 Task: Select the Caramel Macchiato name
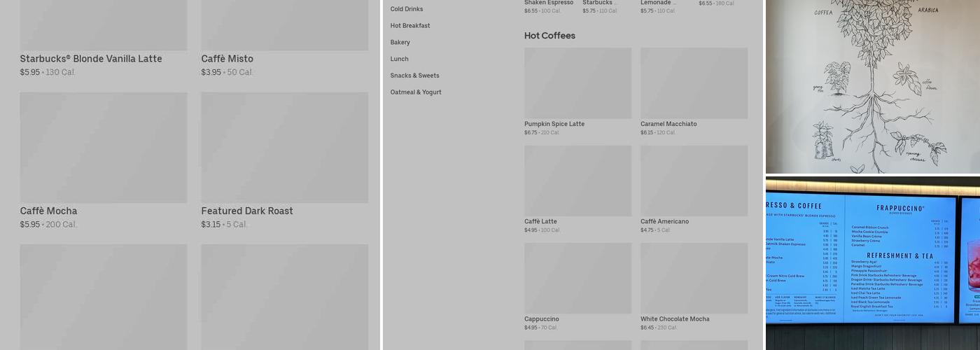click(x=668, y=124)
